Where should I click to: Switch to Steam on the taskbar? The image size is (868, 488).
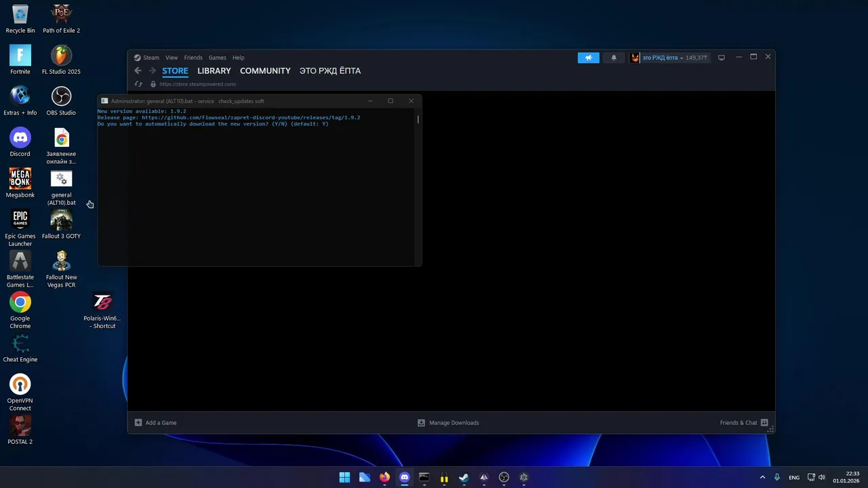point(464,477)
